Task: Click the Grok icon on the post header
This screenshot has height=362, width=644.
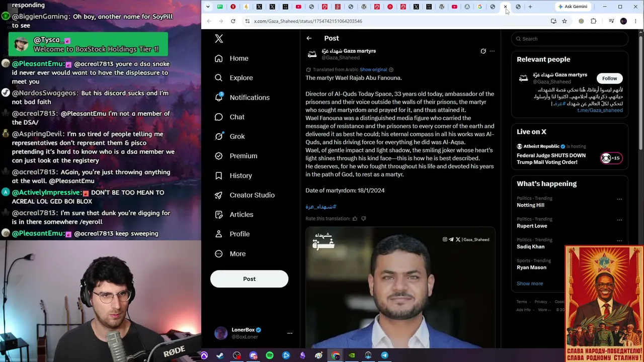Action: 483,51
